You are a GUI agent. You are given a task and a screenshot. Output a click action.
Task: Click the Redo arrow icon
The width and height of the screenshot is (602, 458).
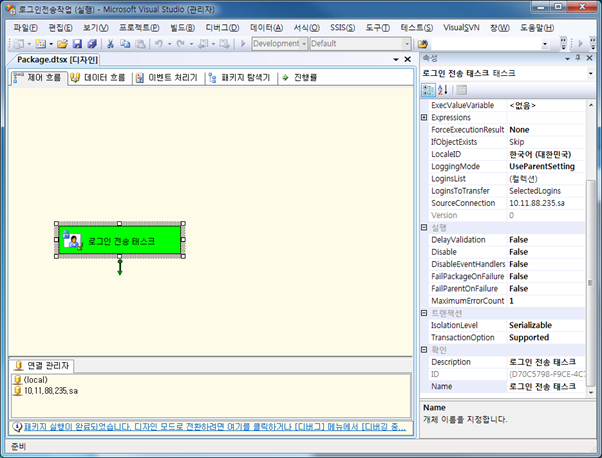180,44
